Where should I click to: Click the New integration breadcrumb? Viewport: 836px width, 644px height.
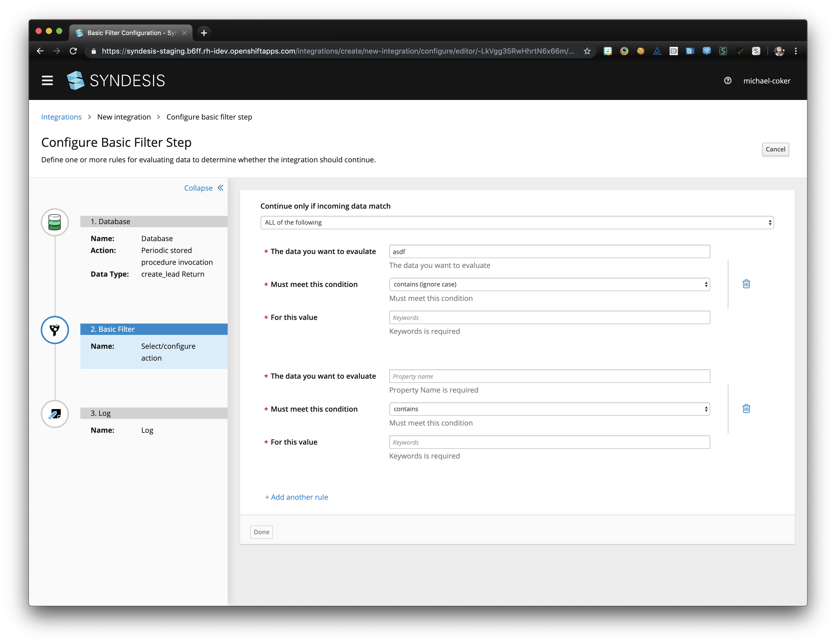(124, 117)
